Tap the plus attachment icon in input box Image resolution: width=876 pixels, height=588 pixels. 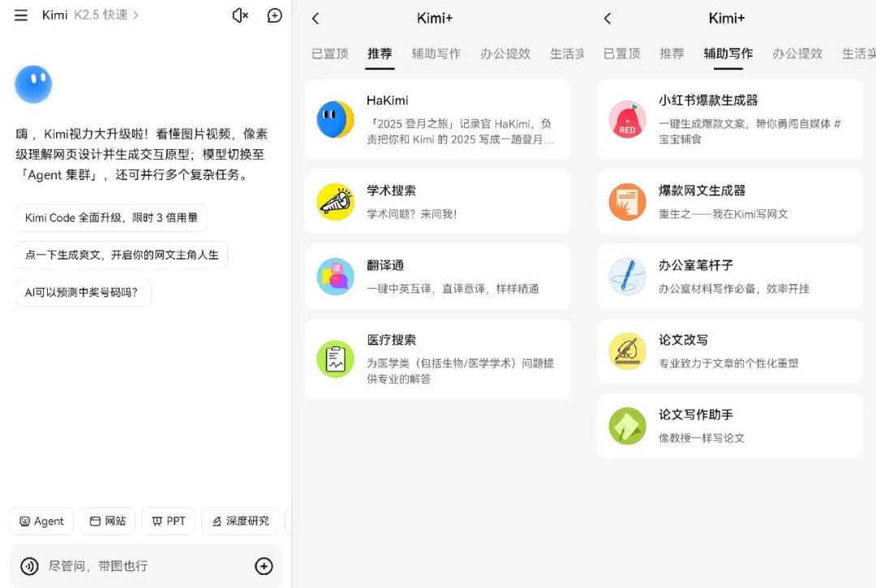[x=264, y=566]
